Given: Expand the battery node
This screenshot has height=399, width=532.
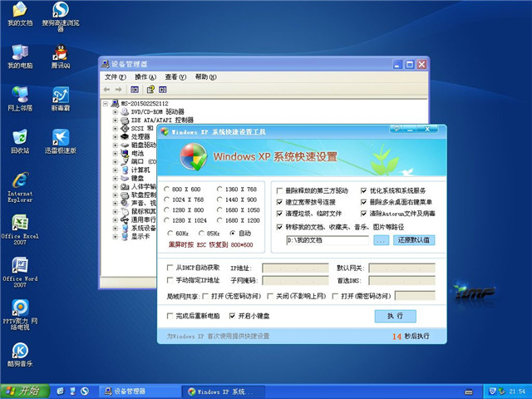Looking at the screenshot, I should (x=115, y=153).
